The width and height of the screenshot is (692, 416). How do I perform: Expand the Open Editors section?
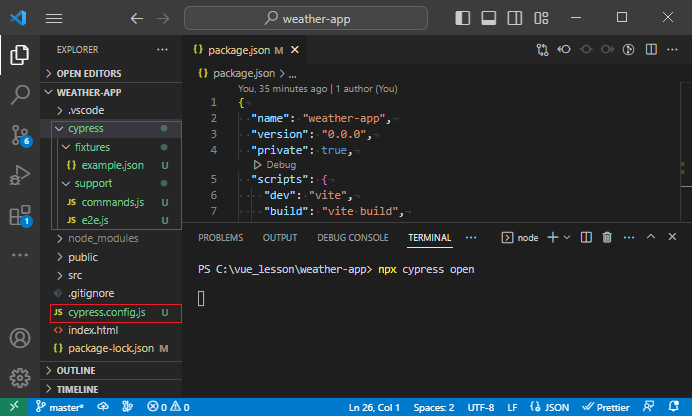111,74
